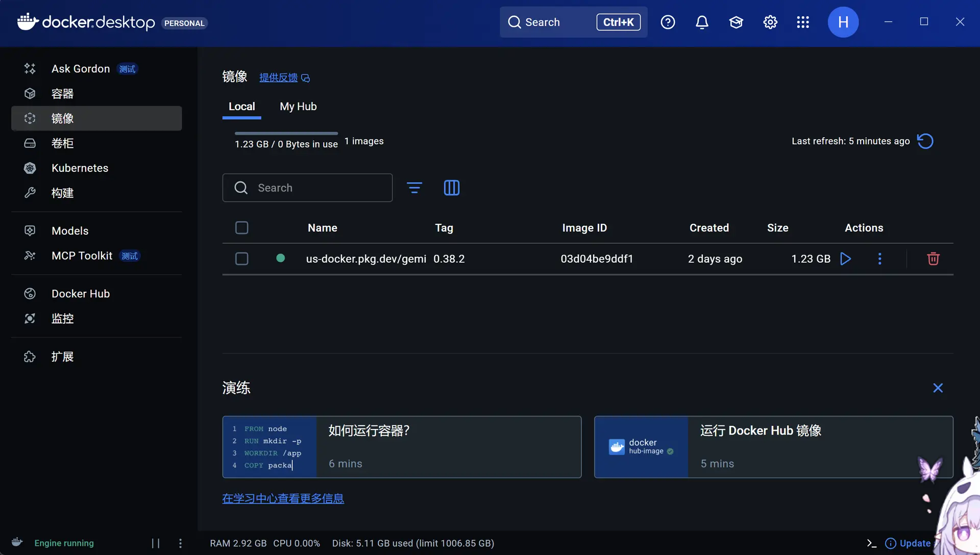Click the 扩展 extensions puzzle icon
Image resolution: width=980 pixels, height=555 pixels.
pyautogui.click(x=30, y=357)
